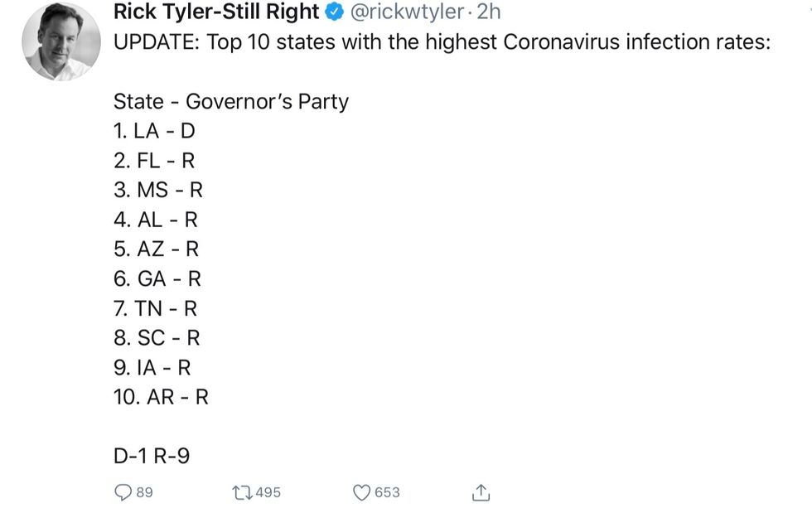The height and width of the screenshot is (513, 812).
Task: Click the 653 likes count
Action: click(387, 492)
